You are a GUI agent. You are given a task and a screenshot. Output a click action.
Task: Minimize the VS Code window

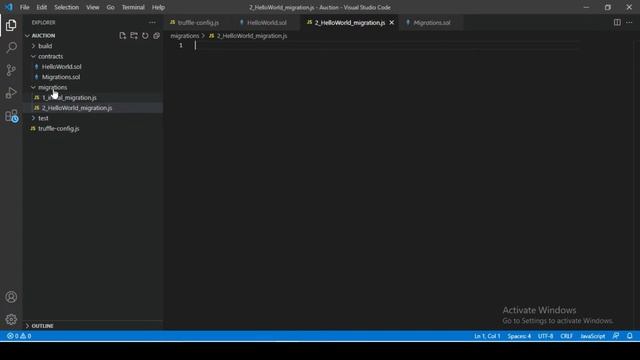coord(586,7)
